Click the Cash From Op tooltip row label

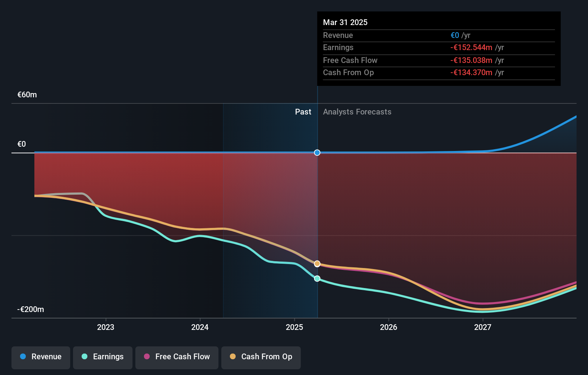point(348,73)
